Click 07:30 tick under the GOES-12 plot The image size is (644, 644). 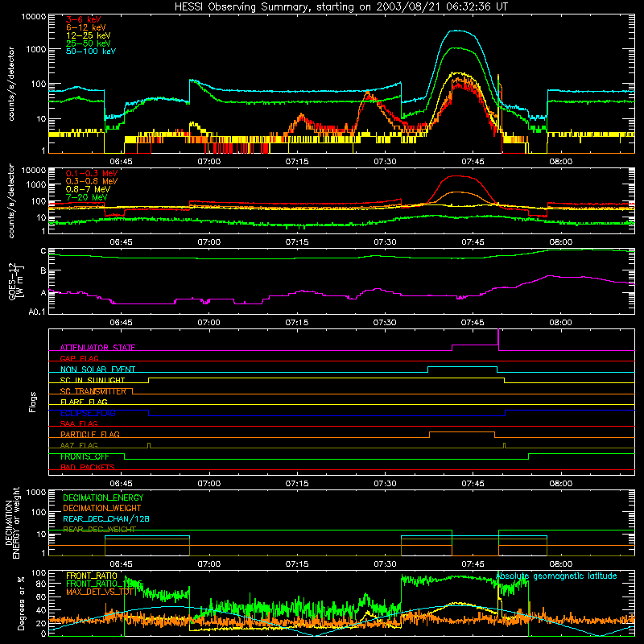tap(385, 323)
